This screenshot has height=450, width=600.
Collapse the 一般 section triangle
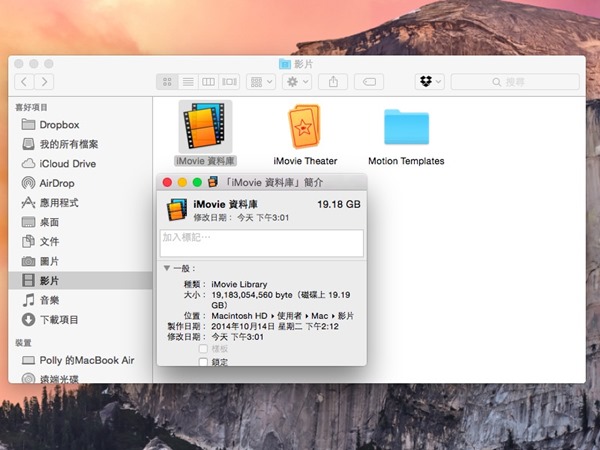167,268
